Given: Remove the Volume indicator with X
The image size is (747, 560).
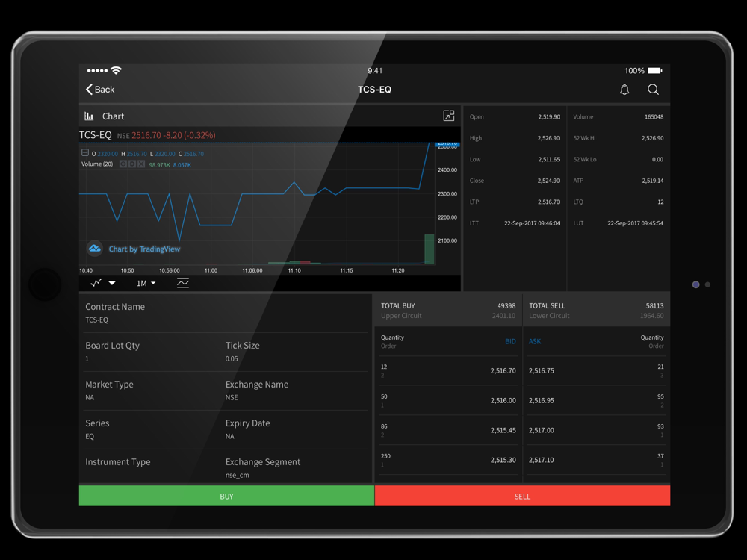Looking at the screenshot, I should point(141,164).
